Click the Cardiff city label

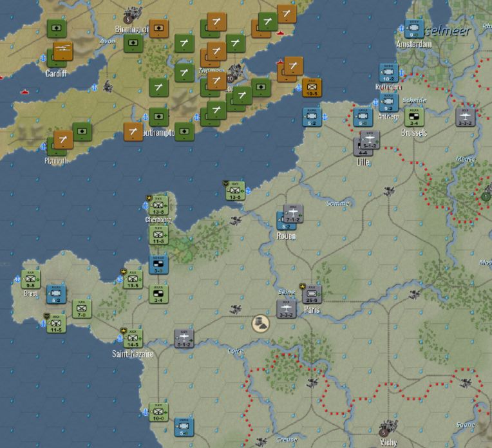pos(56,73)
